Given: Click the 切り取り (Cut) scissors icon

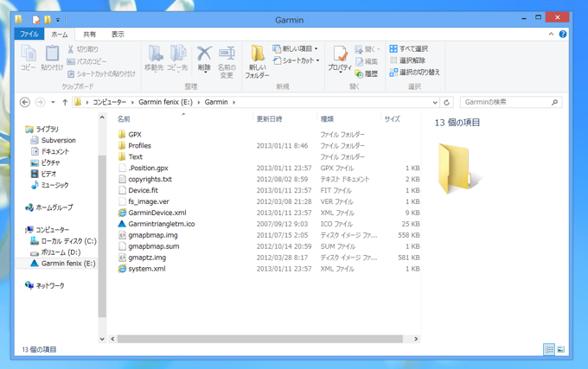Looking at the screenshot, I should pos(71,49).
